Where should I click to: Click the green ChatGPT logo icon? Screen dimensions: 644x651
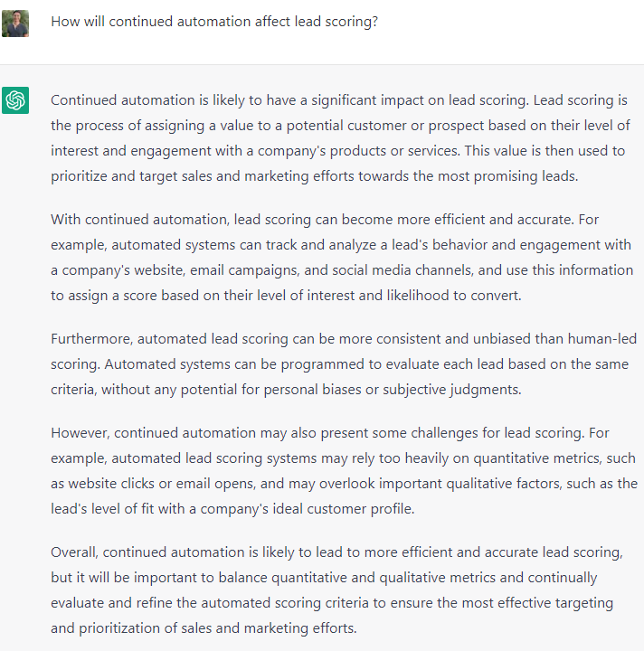click(15, 99)
